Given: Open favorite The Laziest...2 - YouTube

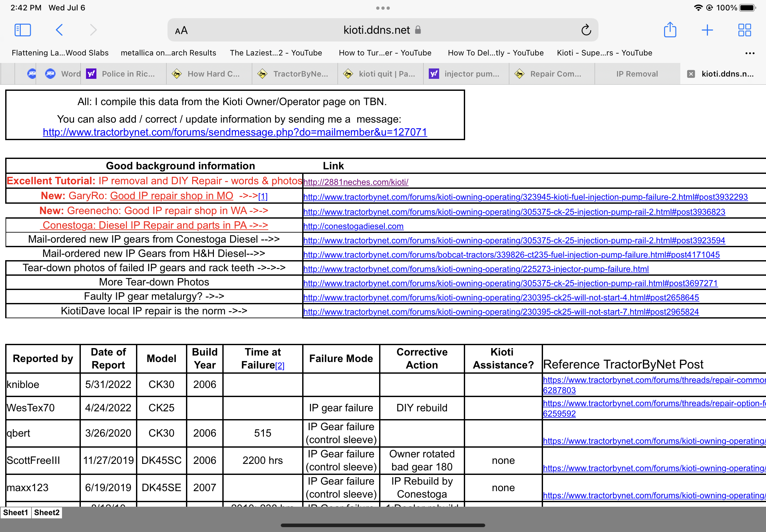Looking at the screenshot, I should 276,53.
